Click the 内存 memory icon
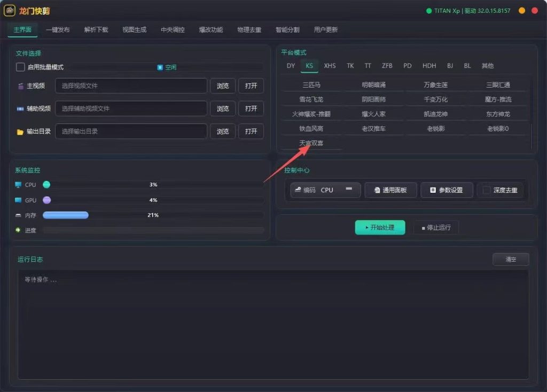The width and height of the screenshot is (547, 392). coord(18,216)
